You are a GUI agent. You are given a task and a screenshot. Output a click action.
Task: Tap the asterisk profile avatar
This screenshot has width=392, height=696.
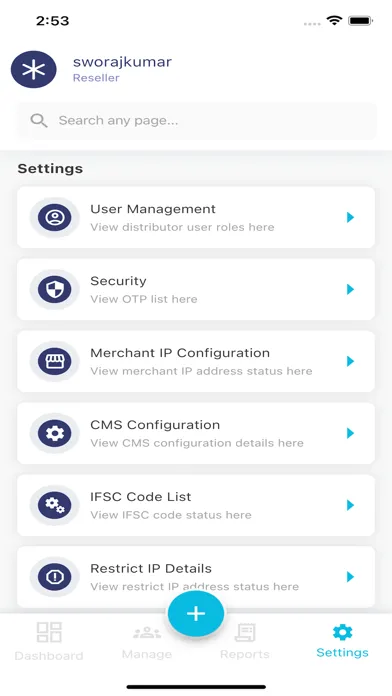[34, 70]
